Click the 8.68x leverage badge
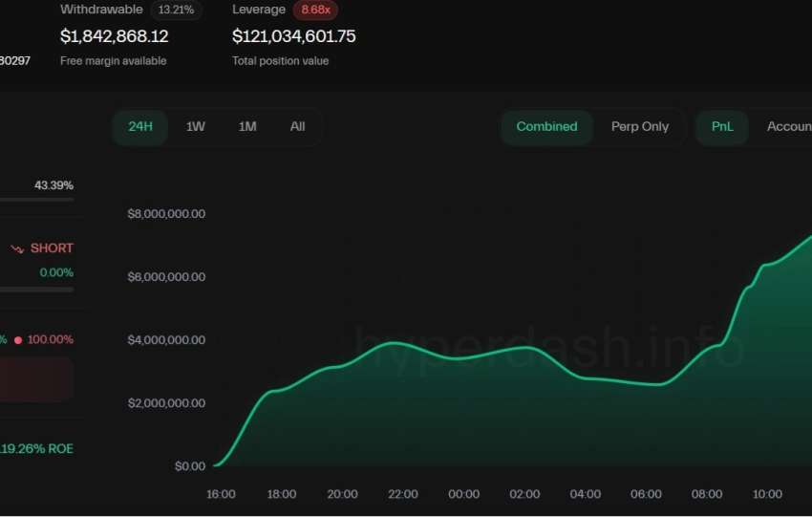 pos(315,10)
